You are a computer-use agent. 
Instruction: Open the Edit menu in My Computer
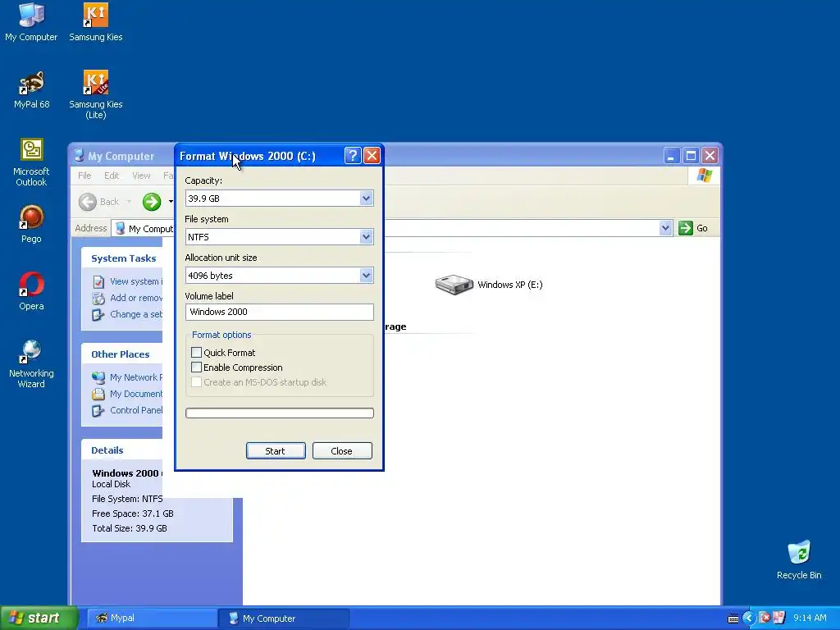[112, 176]
